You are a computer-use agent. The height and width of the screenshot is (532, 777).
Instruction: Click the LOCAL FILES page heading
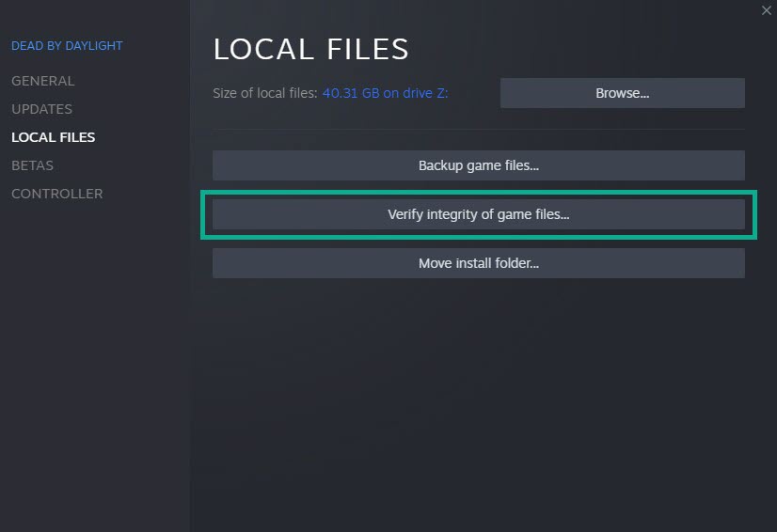(311, 49)
